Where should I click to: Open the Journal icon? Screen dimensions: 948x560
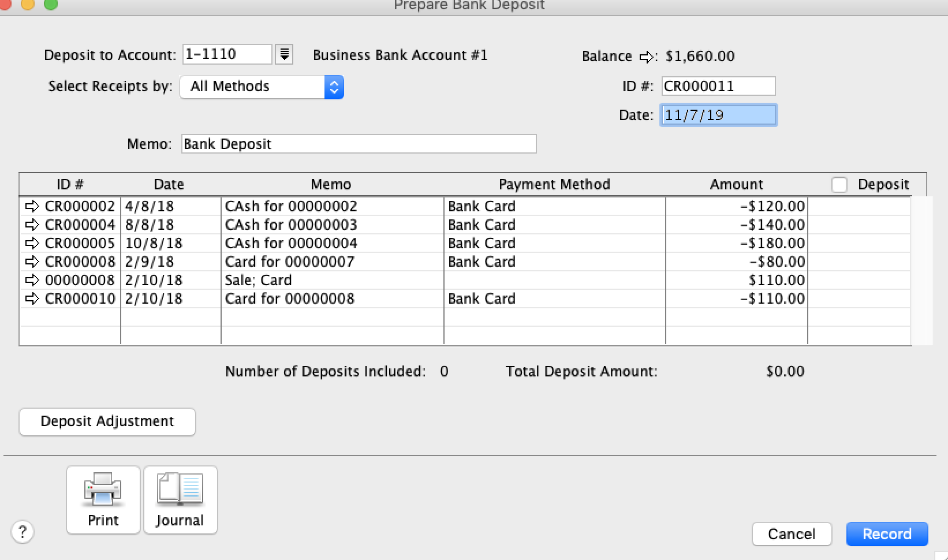point(180,498)
